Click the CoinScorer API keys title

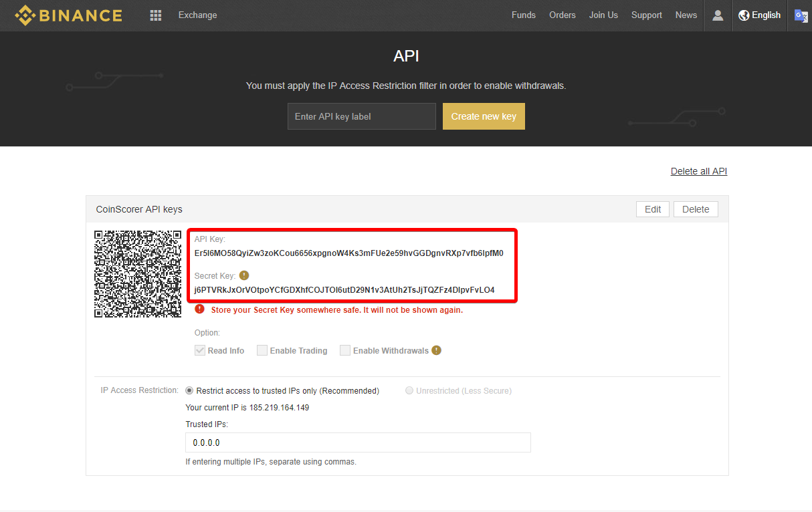click(139, 209)
